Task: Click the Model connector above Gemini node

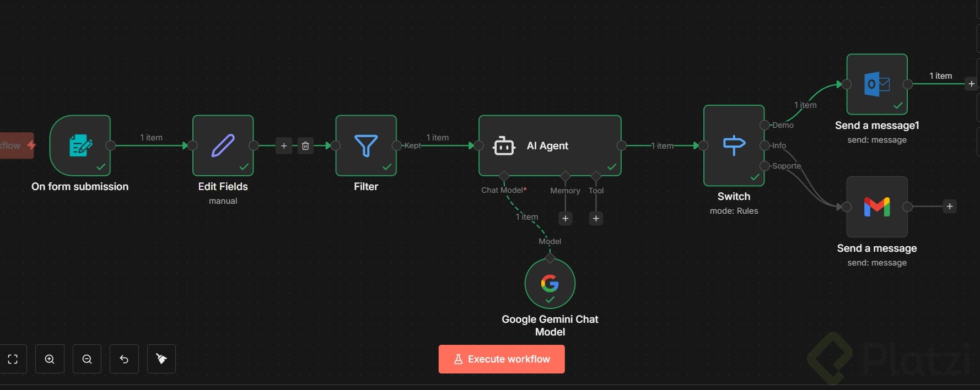Action: click(550, 258)
